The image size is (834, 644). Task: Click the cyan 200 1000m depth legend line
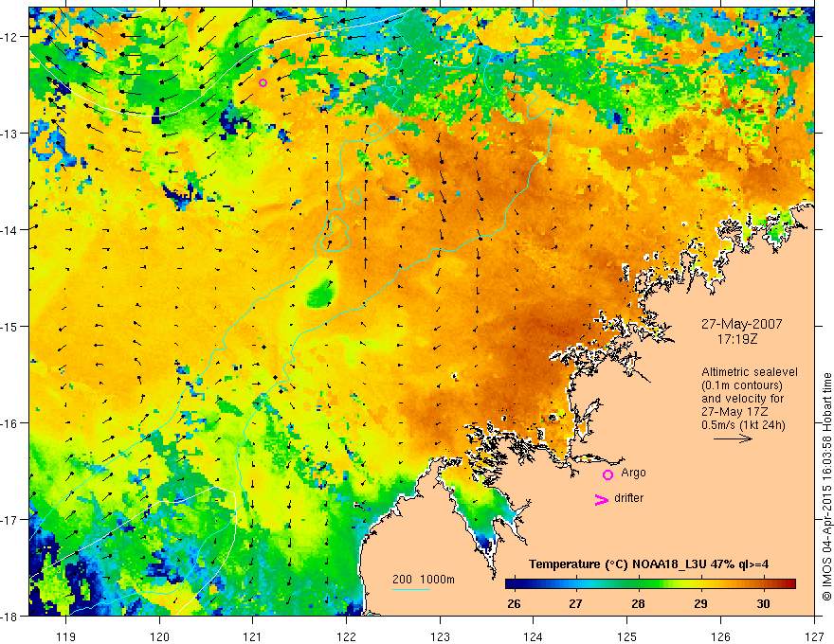pyautogui.click(x=411, y=589)
